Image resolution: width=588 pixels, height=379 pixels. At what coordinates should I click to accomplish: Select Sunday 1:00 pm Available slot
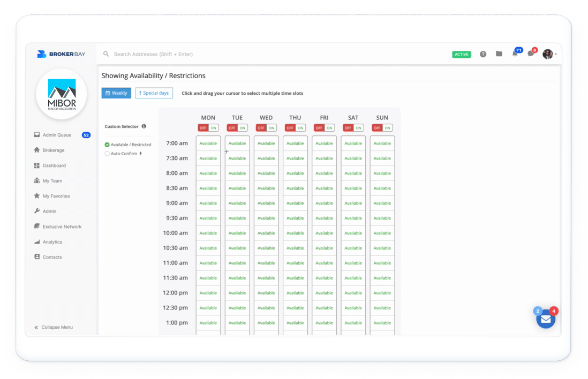(382, 323)
